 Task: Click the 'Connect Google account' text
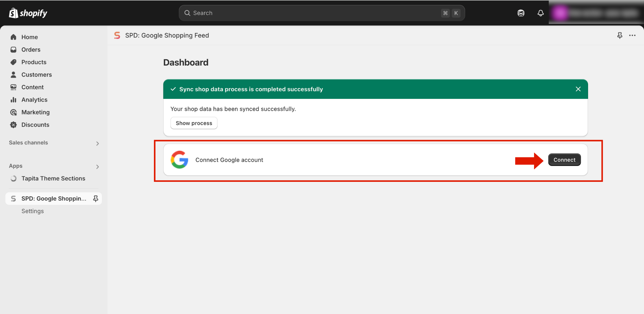click(x=229, y=160)
